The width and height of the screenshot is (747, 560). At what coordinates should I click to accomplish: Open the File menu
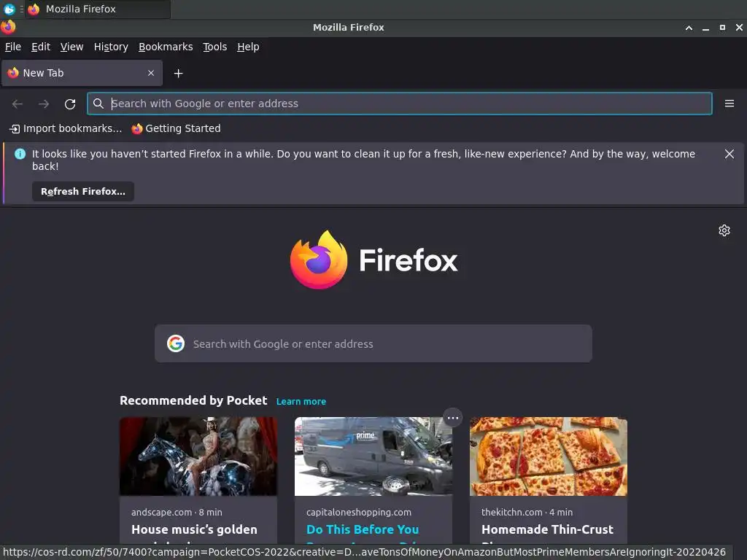click(x=13, y=47)
